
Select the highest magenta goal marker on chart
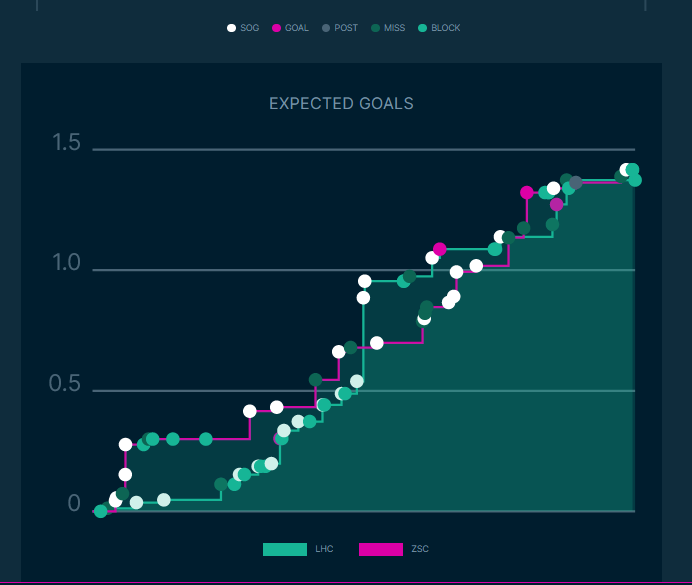pyautogui.click(x=527, y=192)
